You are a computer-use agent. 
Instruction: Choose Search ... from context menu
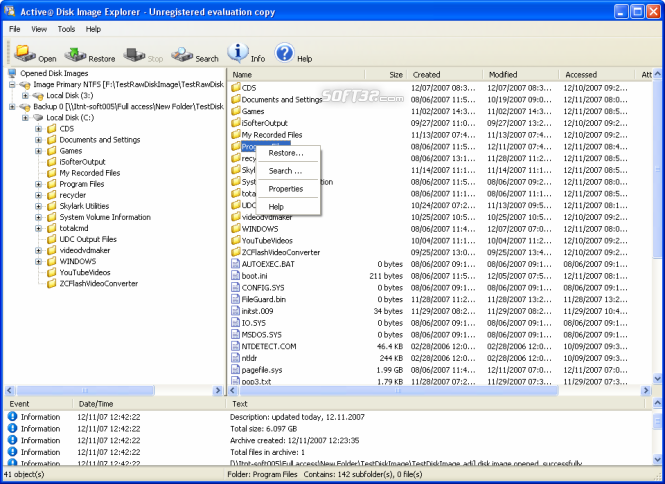point(288,171)
